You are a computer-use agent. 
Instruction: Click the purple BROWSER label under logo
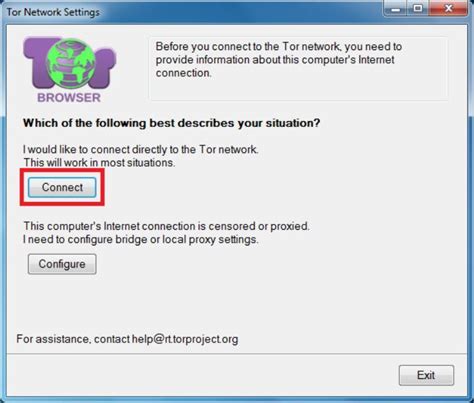[69, 98]
